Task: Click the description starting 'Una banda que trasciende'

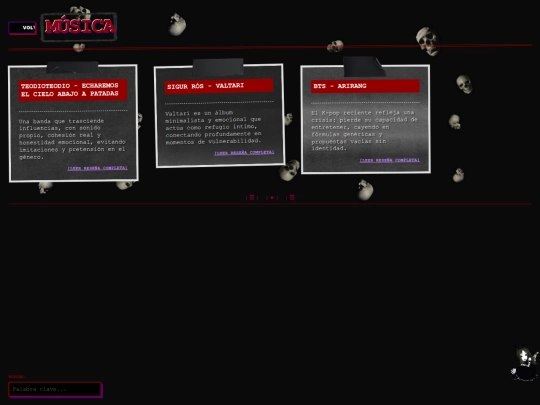Action: pos(72,139)
